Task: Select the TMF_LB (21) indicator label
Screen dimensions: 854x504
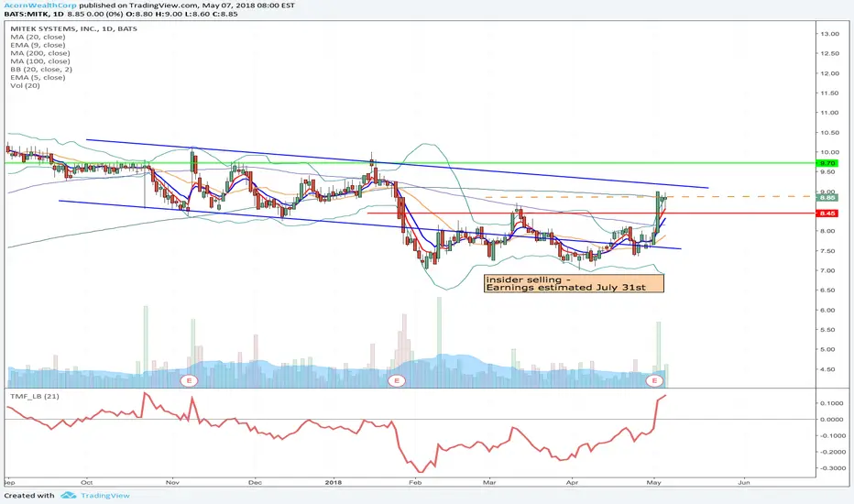Action: [34, 396]
